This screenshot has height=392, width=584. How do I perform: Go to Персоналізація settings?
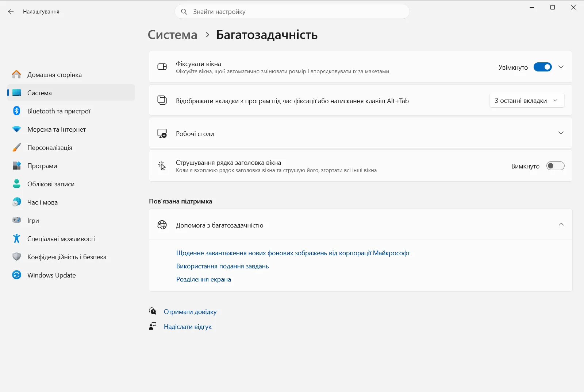pyautogui.click(x=71, y=147)
